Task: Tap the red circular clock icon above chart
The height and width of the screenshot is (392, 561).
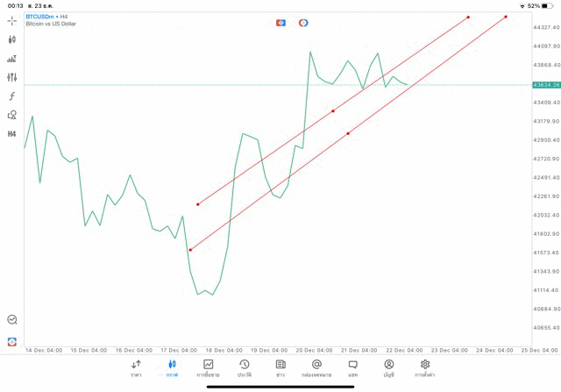Action: point(303,23)
